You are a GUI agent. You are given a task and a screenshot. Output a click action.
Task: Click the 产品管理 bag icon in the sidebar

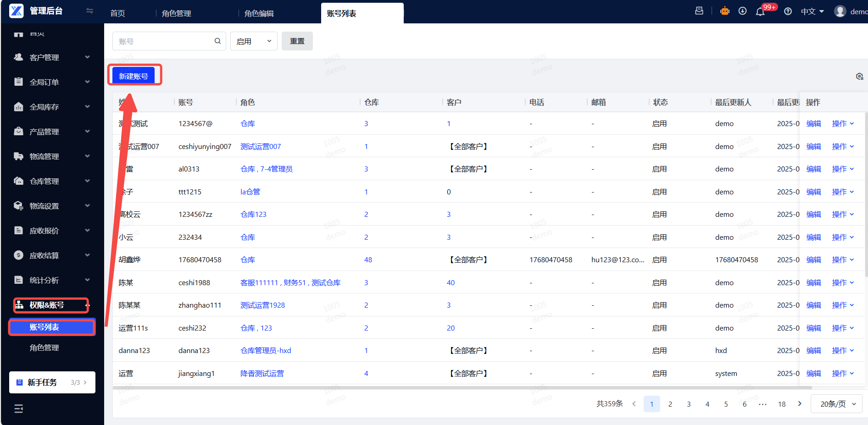18,132
